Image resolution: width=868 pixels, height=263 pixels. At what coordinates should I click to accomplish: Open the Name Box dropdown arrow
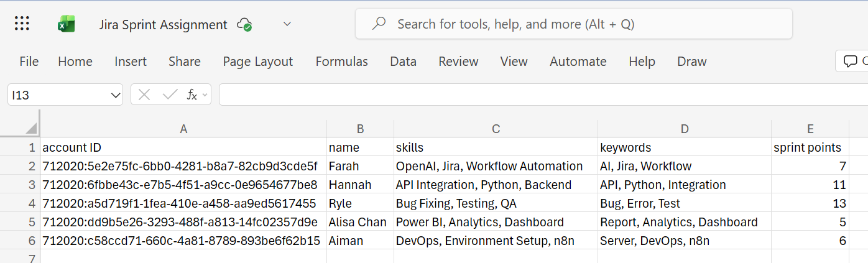[x=115, y=95]
